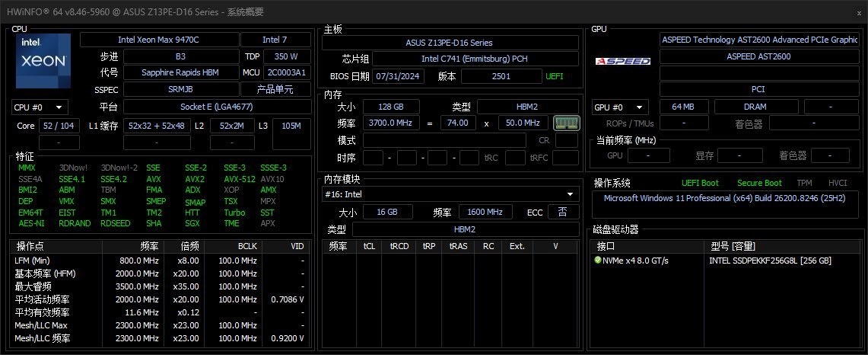Click the TPM status label
Image resolution: width=868 pixels, height=355 pixels.
pyautogui.click(x=804, y=183)
